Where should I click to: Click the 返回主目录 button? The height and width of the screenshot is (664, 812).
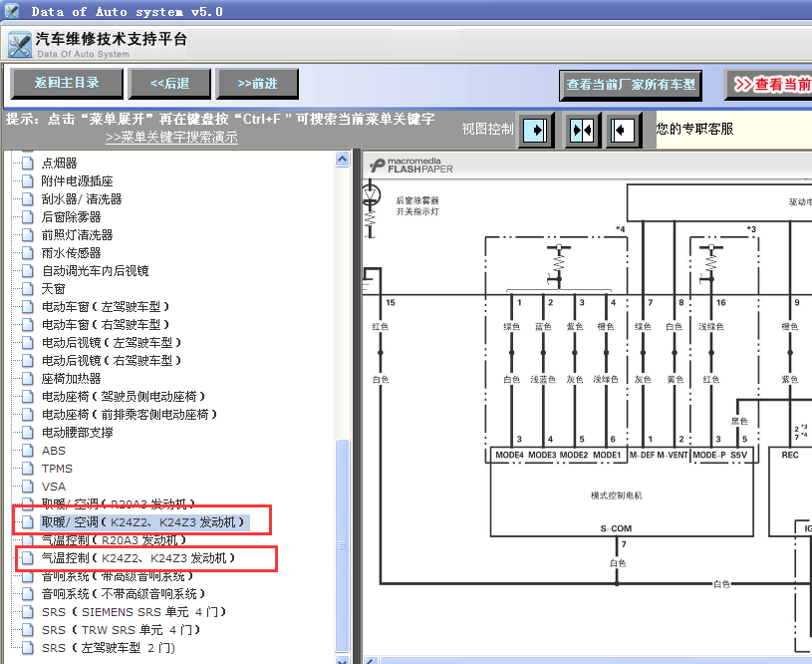tap(67, 84)
